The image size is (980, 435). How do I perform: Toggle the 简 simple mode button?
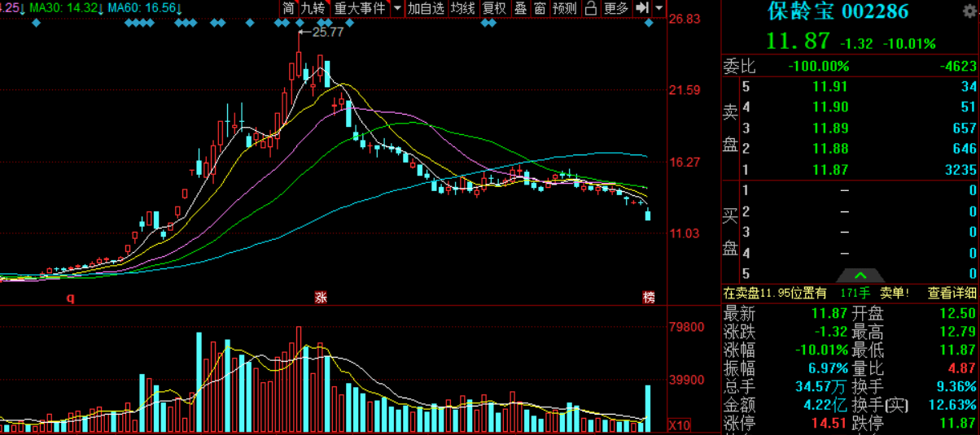pyautogui.click(x=288, y=8)
